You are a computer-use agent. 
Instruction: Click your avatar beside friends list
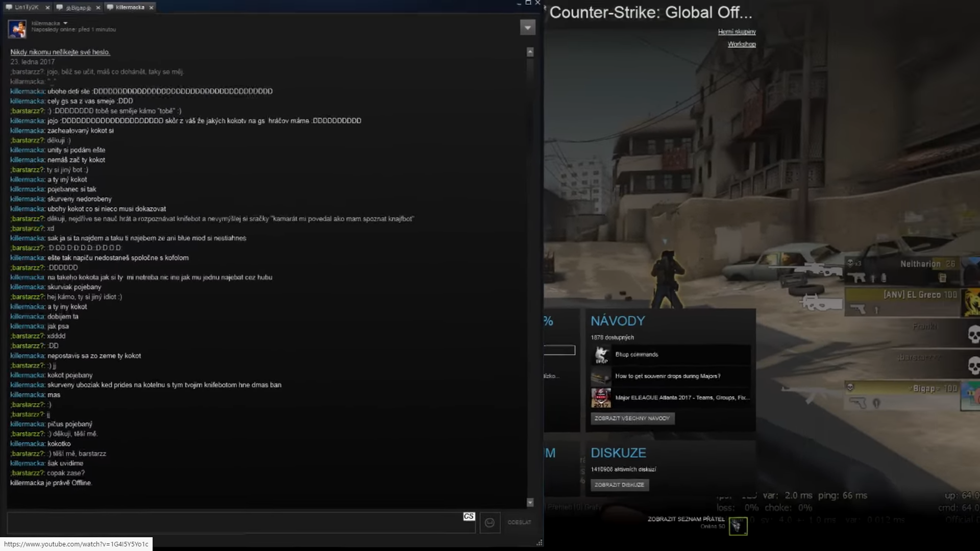click(x=738, y=525)
